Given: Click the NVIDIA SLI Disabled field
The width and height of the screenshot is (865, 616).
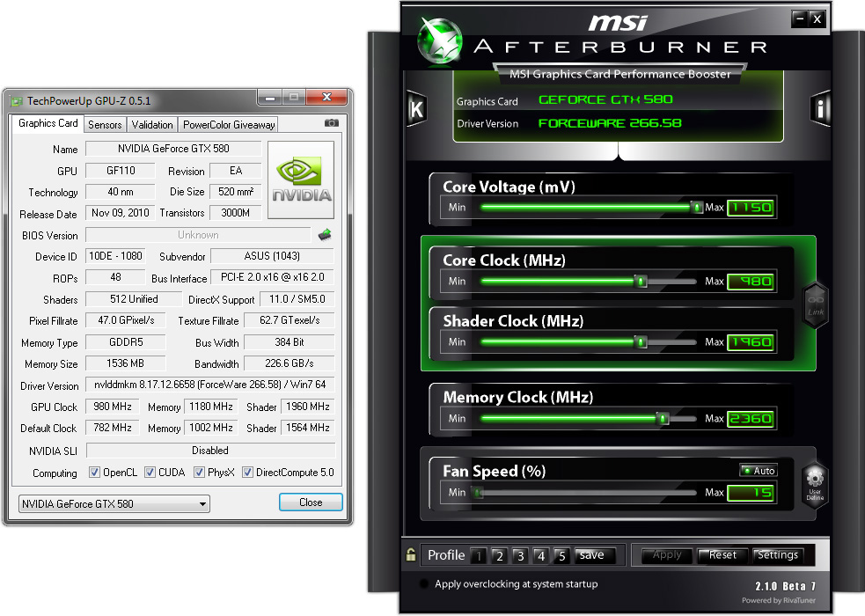Looking at the screenshot, I should 209,450.
